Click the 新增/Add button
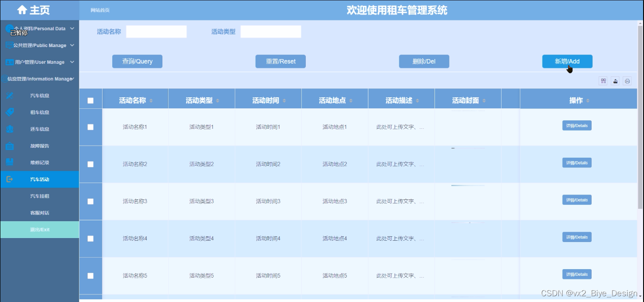Image resolution: width=644 pixels, height=302 pixels. [567, 61]
